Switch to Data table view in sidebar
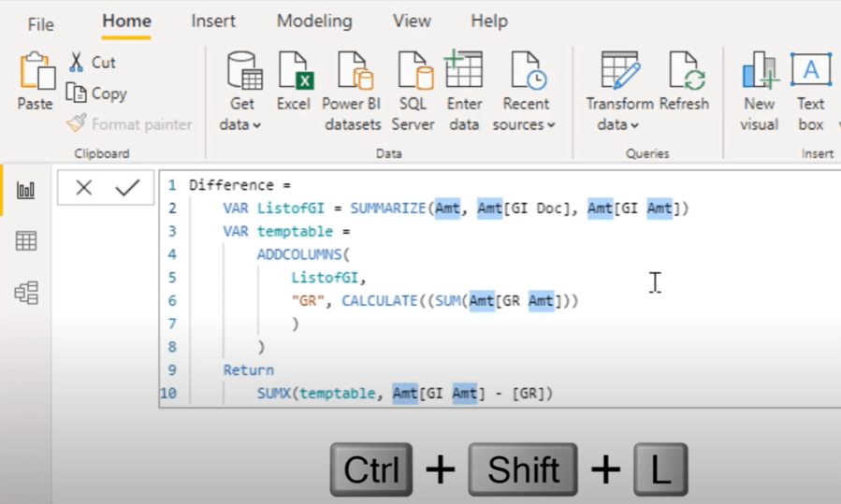 tap(26, 241)
